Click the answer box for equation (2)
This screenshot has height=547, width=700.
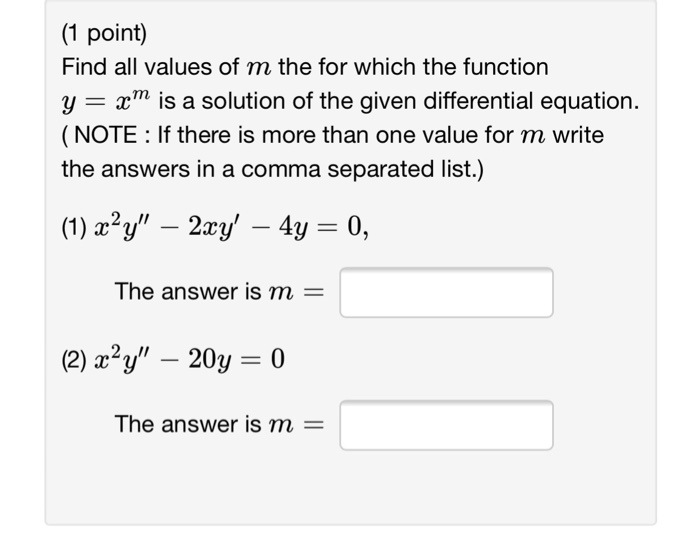tap(446, 425)
